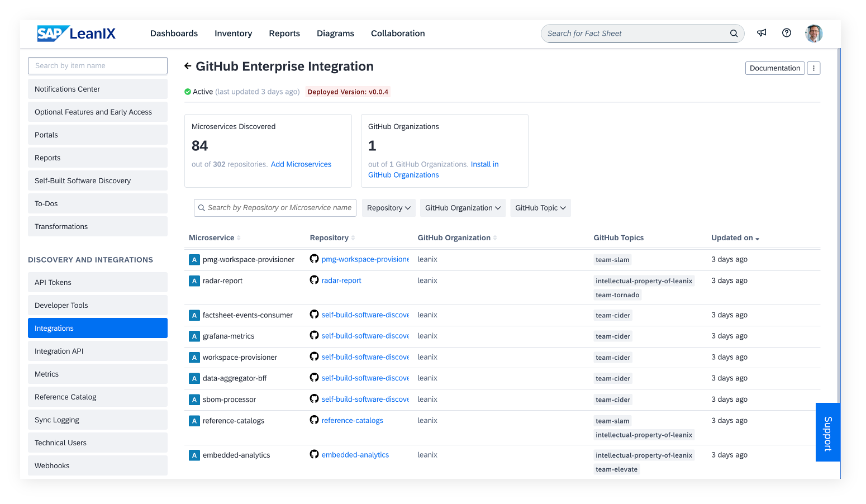Open the user profile avatar
Viewport: 866px width, 504px height.
point(814,34)
